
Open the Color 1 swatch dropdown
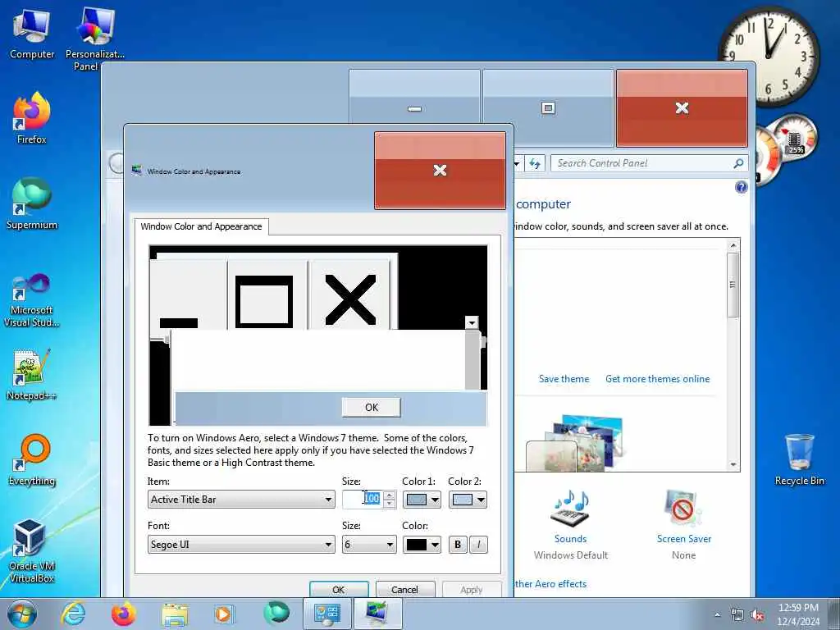(422, 500)
